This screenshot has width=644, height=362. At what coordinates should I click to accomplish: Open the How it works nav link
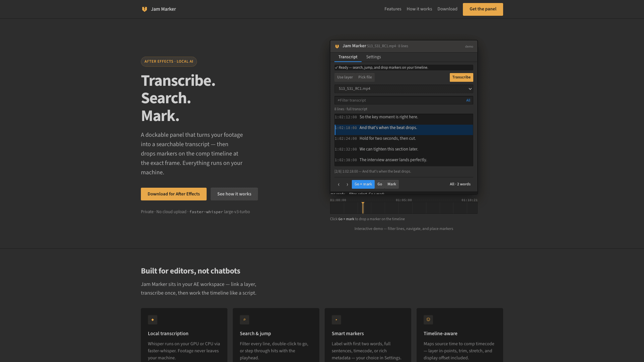click(x=419, y=9)
